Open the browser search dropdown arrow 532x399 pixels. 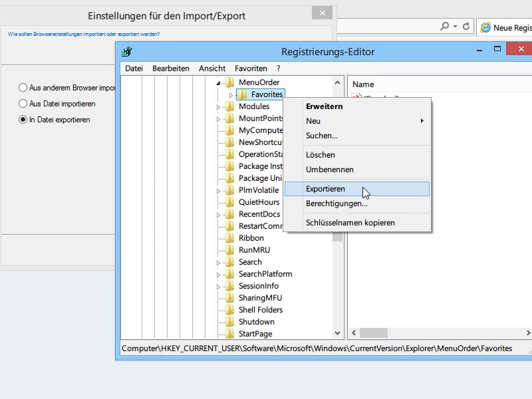click(455, 26)
